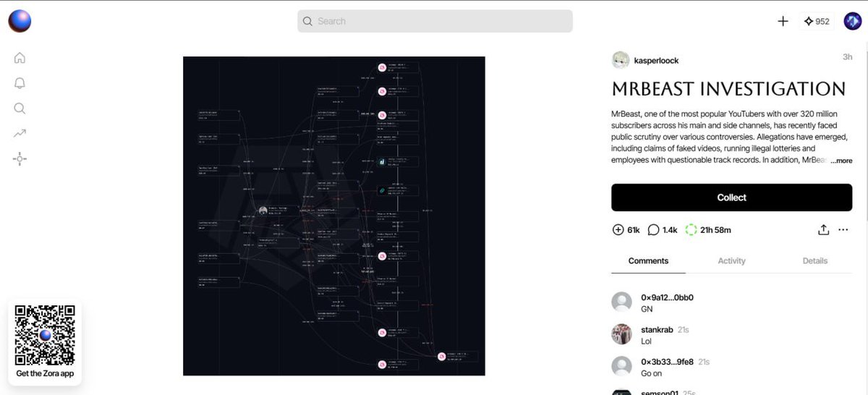The width and height of the screenshot is (868, 395).
Task: Open the sidebar search magnifier
Action: 20,109
